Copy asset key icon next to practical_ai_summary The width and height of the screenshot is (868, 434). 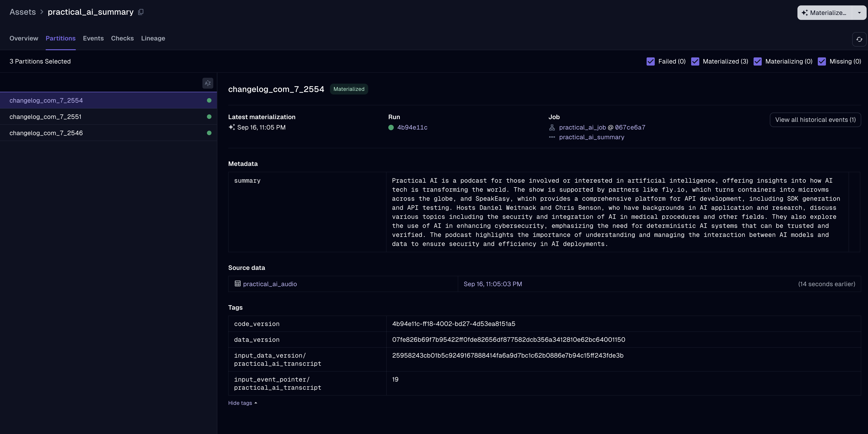click(x=141, y=12)
